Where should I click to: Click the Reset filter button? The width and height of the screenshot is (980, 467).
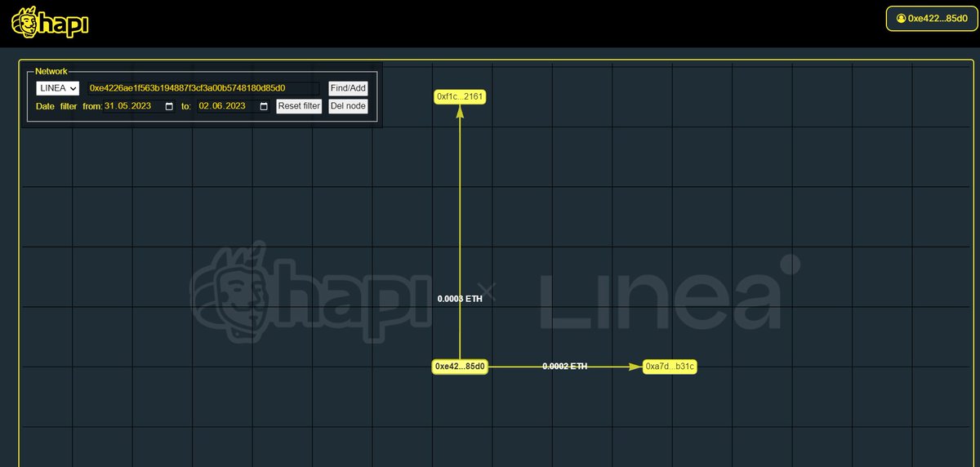(299, 106)
